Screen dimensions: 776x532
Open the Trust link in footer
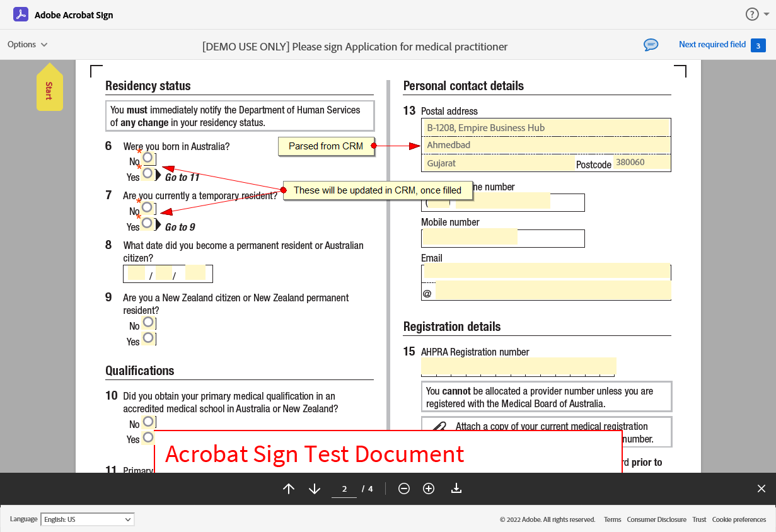[x=699, y=520]
